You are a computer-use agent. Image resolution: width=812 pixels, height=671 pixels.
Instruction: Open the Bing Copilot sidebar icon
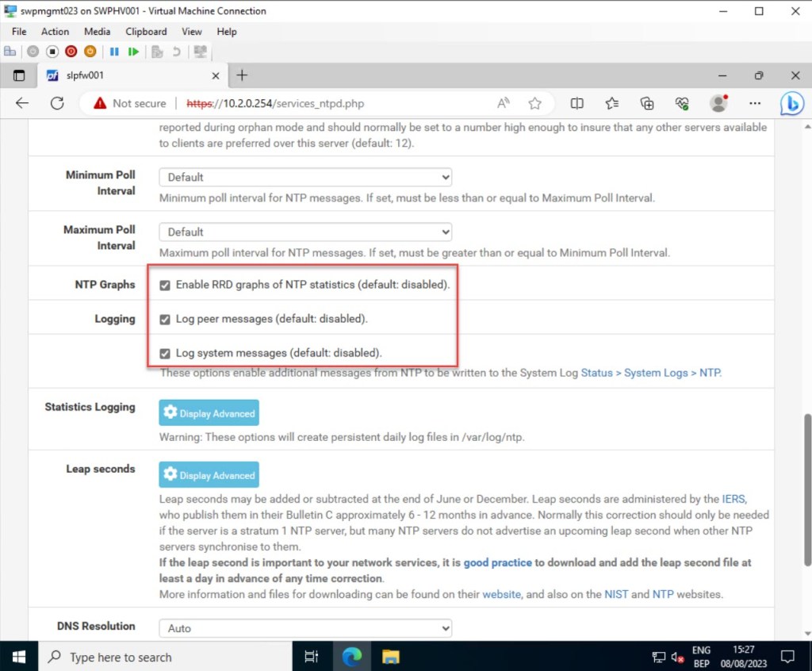791,103
